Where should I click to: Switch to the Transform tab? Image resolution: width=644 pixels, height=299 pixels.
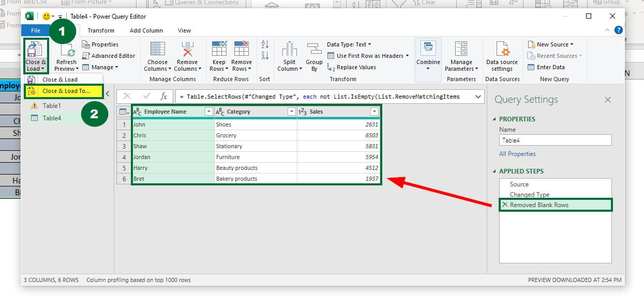(x=101, y=30)
